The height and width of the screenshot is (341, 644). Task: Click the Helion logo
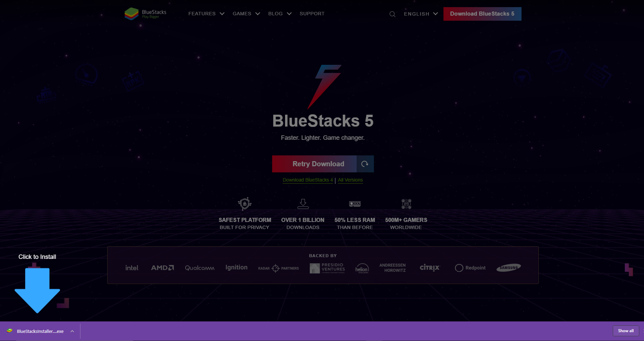pos(362,268)
